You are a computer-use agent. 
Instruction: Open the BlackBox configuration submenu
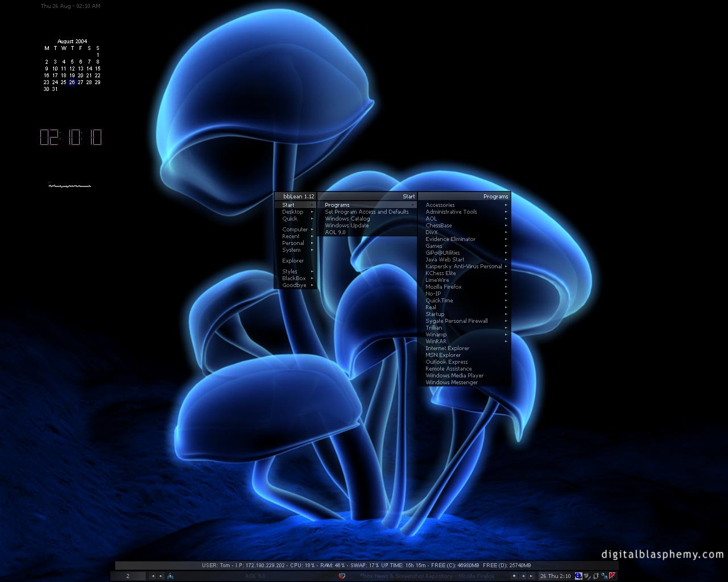pos(295,278)
